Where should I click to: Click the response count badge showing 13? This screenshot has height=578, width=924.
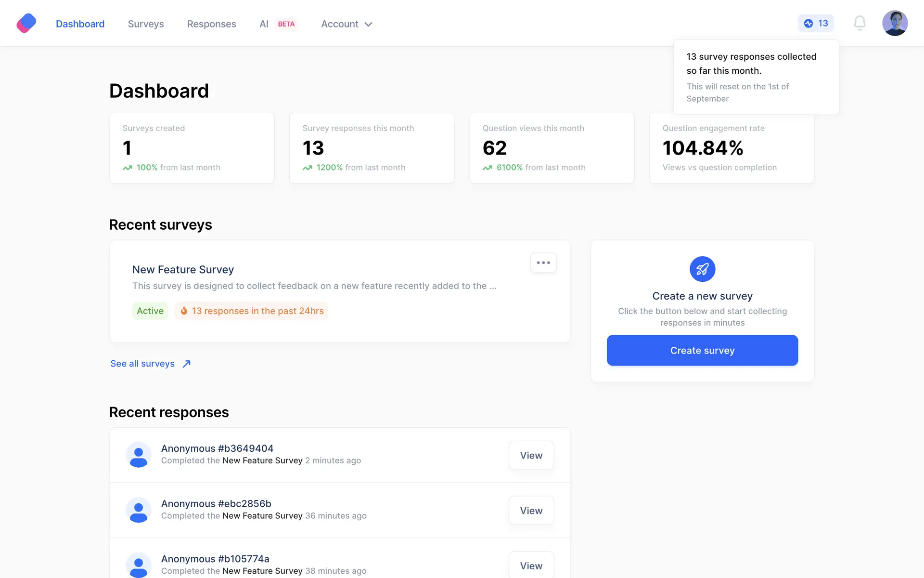pos(816,23)
